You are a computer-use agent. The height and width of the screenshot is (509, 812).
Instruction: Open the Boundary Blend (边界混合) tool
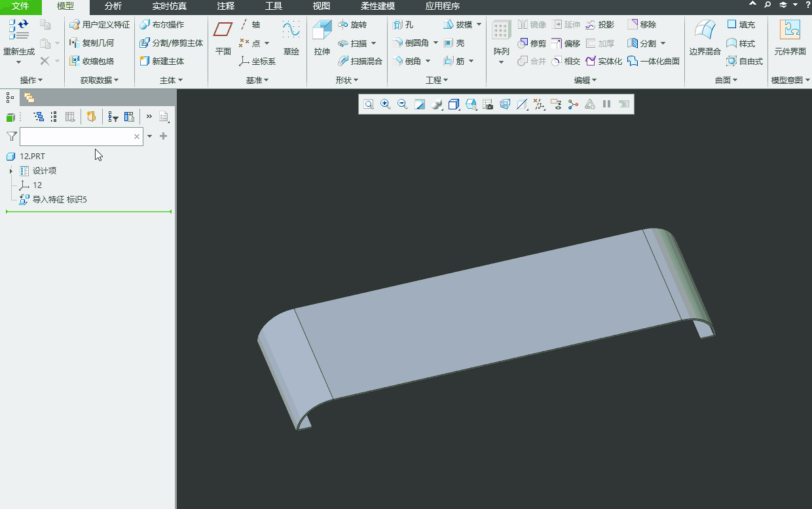point(705,37)
